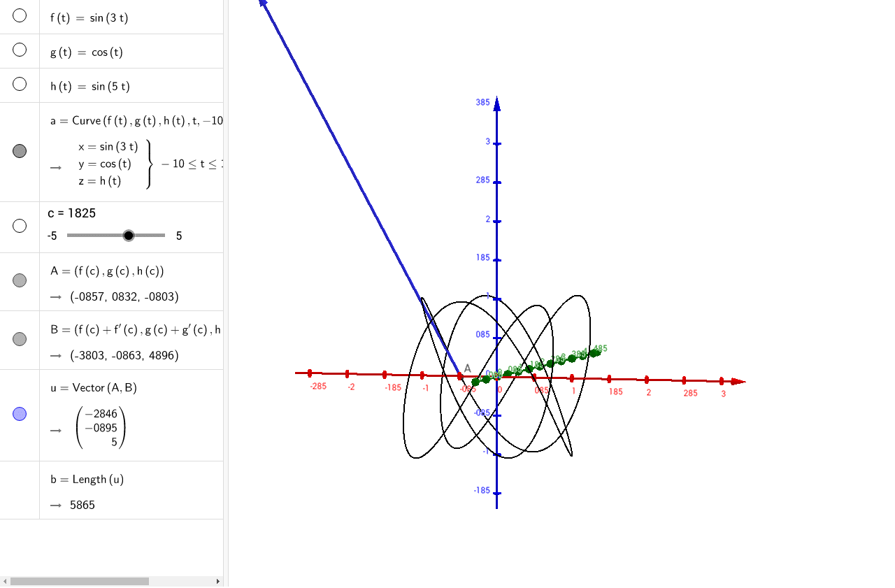Toggle visibility of slider c
This screenshot has width=895, height=588.
pyautogui.click(x=20, y=226)
